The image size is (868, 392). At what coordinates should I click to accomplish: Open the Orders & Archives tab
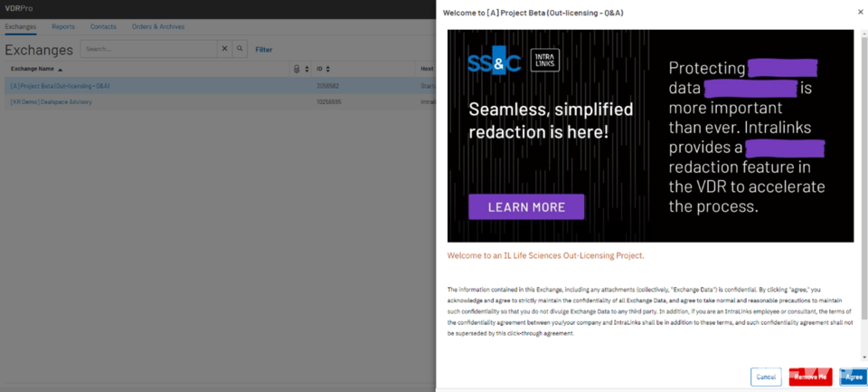click(x=158, y=26)
